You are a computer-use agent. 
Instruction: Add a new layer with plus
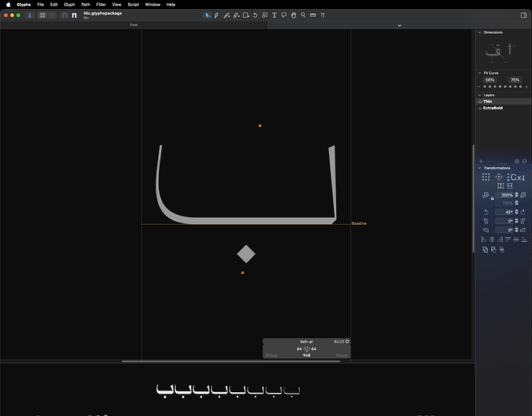(x=481, y=161)
